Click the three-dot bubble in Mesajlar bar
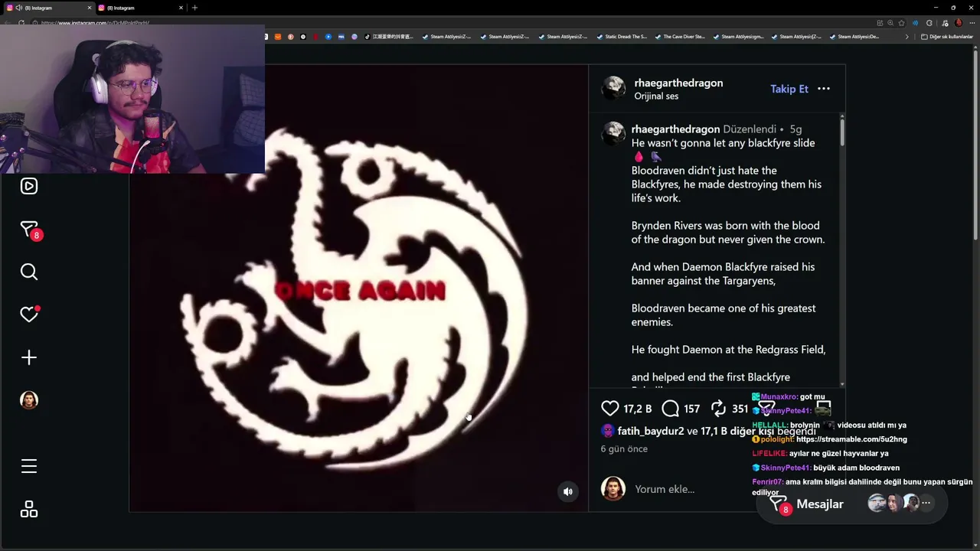This screenshot has width=980, height=551. pos(926,503)
